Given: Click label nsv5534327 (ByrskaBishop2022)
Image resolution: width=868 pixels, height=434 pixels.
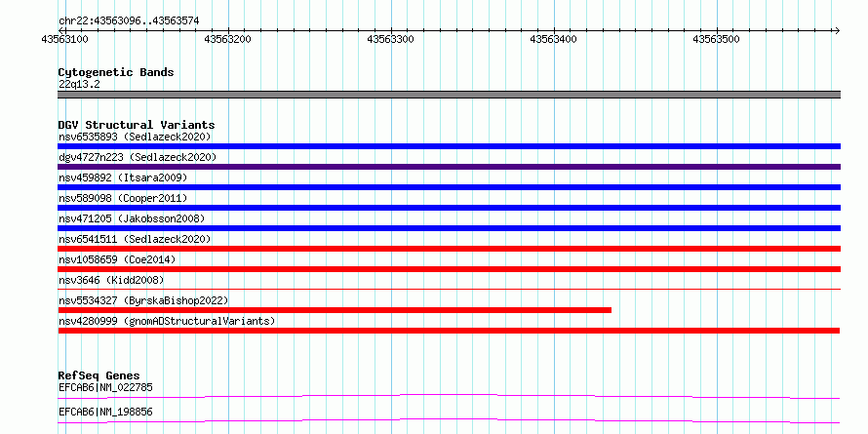Looking at the screenshot, I should tap(143, 300).
